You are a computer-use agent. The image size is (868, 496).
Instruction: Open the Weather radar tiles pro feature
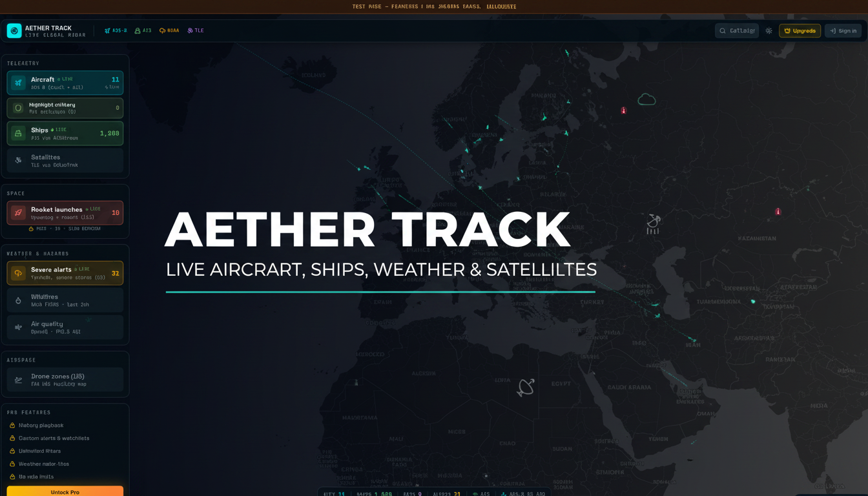pos(39,464)
